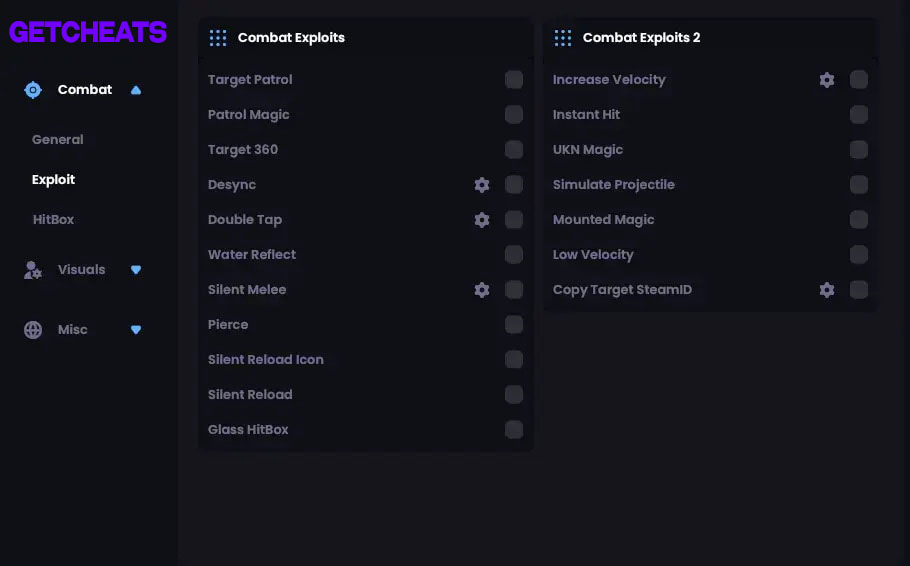910x566 pixels.
Task: Toggle the Glass HitBox checkbox
Action: pos(514,430)
